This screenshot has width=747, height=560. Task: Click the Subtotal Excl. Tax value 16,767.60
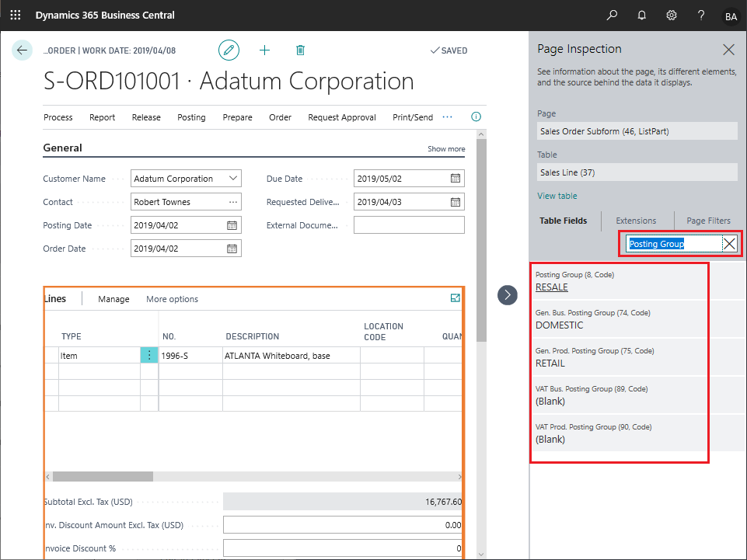(444, 502)
